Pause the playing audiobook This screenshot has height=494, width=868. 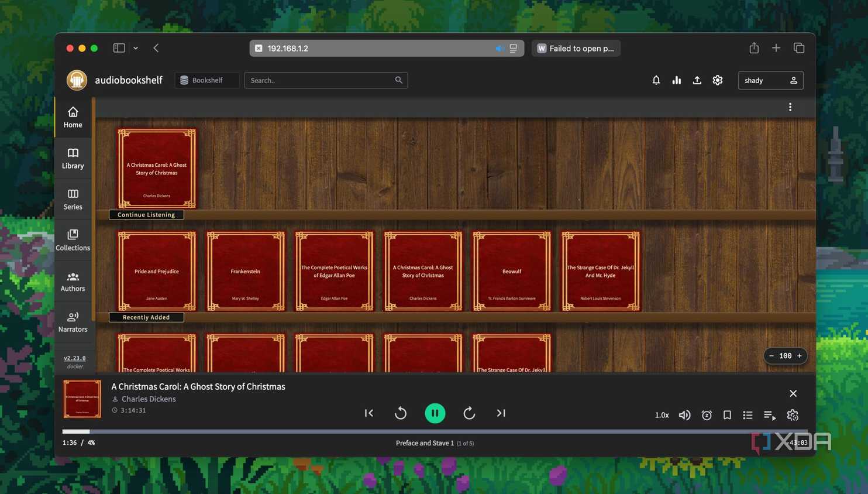pos(435,413)
